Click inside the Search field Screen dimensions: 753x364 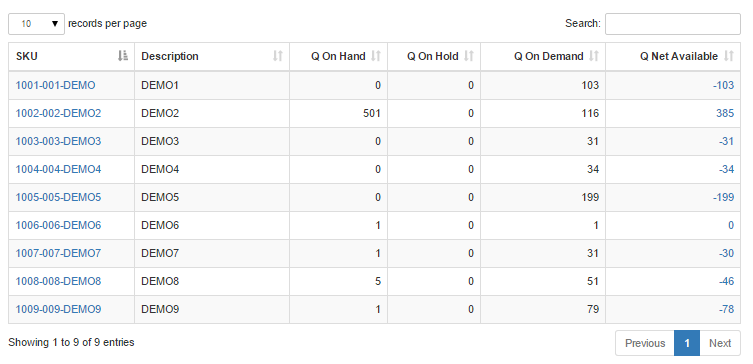click(672, 24)
